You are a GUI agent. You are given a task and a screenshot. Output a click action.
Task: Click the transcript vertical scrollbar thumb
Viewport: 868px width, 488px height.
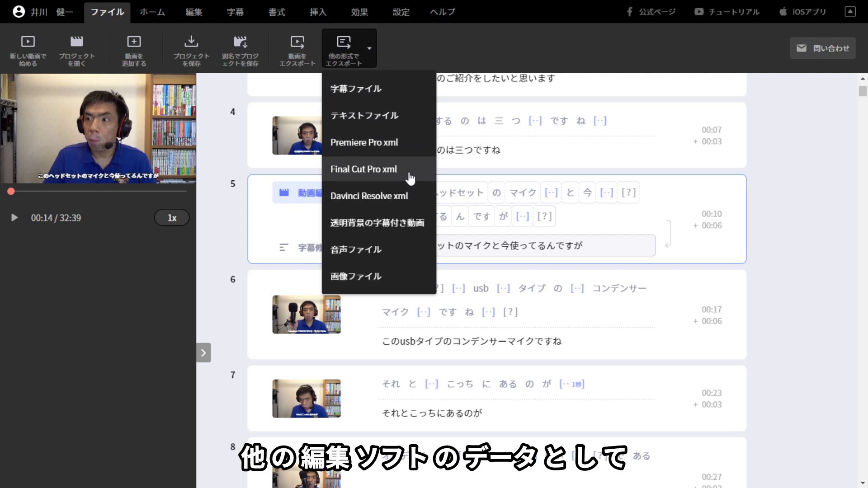863,91
